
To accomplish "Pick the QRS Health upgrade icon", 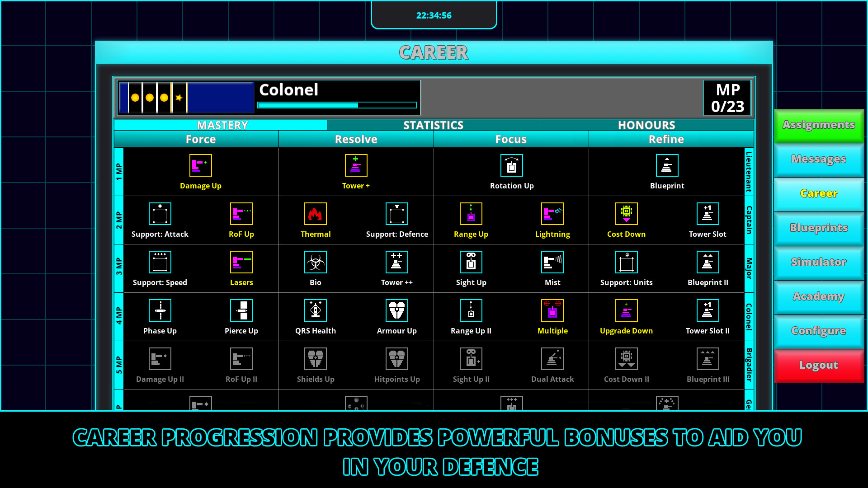I will pyautogui.click(x=316, y=310).
